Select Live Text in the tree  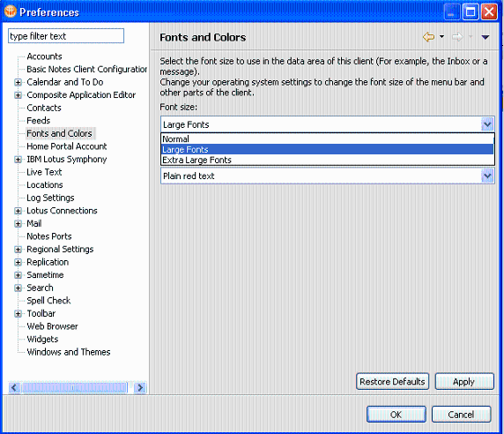click(x=44, y=172)
